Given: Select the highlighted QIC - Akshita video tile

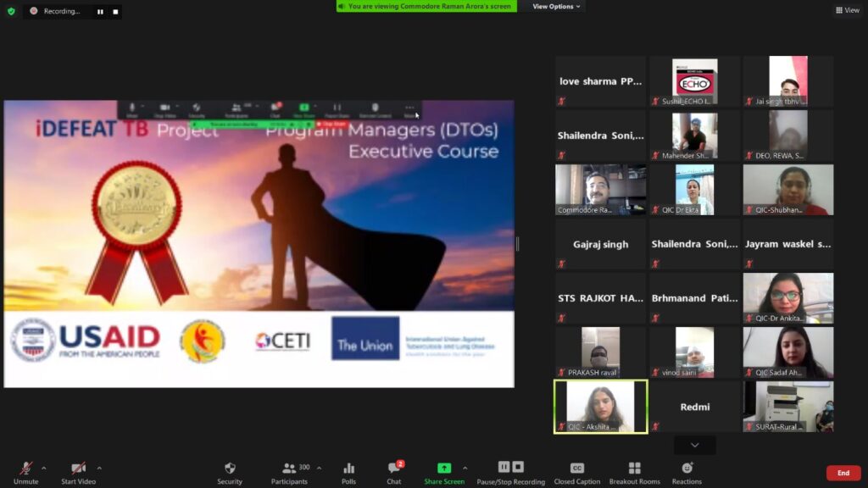Looking at the screenshot, I should pyautogui.click(x=600, y=406).
